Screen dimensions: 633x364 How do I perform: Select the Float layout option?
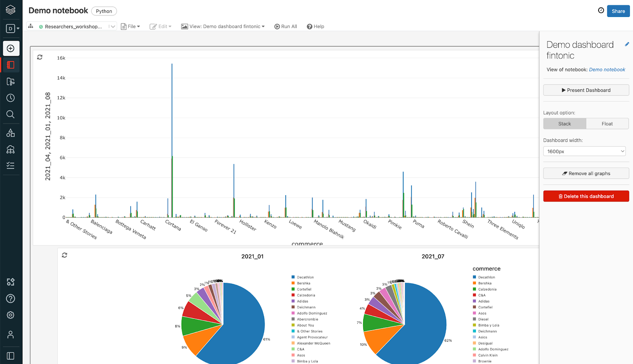pos(607,124)
